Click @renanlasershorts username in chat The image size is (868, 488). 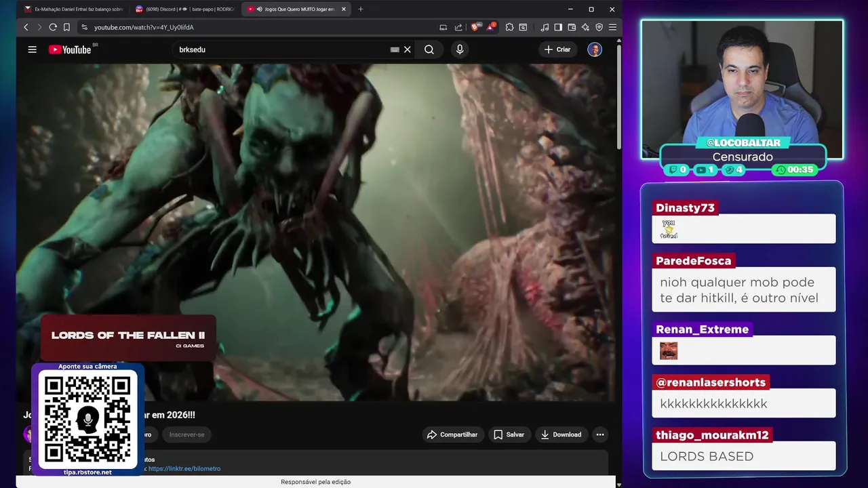pyautogui.click(x=710, y=382)
